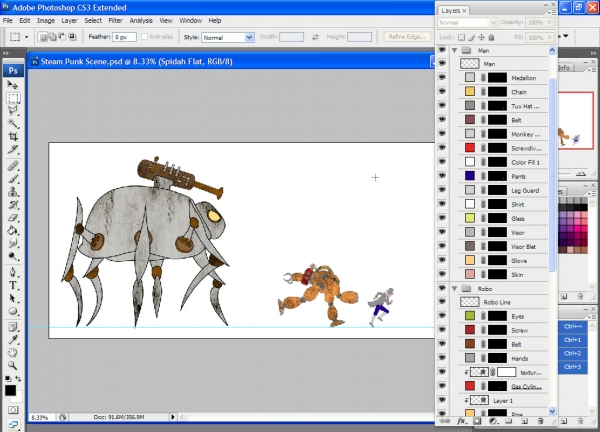Screen dimensions: 600x432
Task: Click the Layers panel scroll down arrow
Action: [552, 411]
